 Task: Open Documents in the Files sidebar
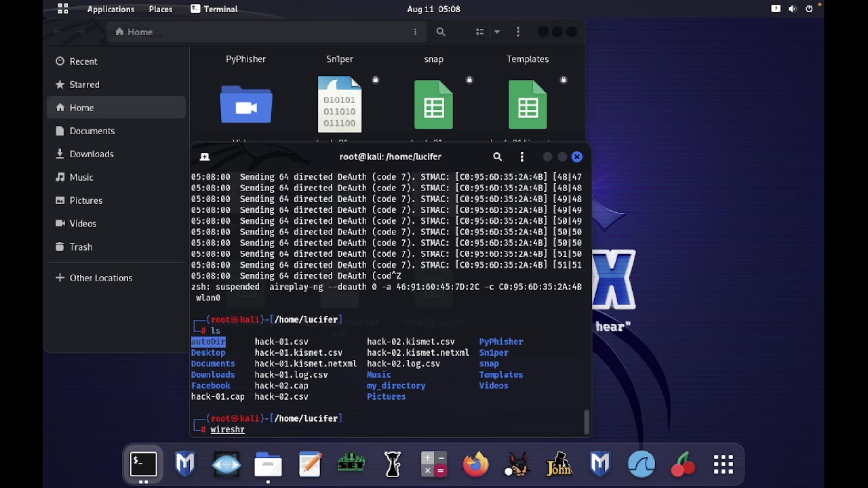tap(116, 131)
